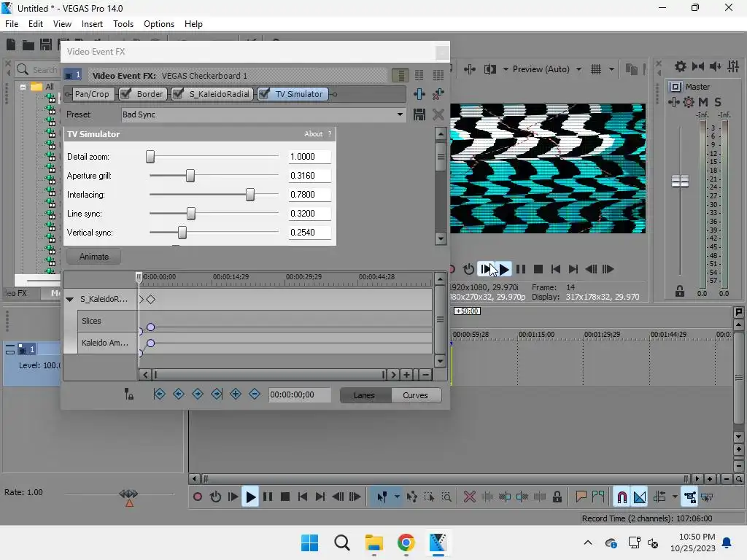Open the overlays grid dropdown arrow

[x=611, y=69]
